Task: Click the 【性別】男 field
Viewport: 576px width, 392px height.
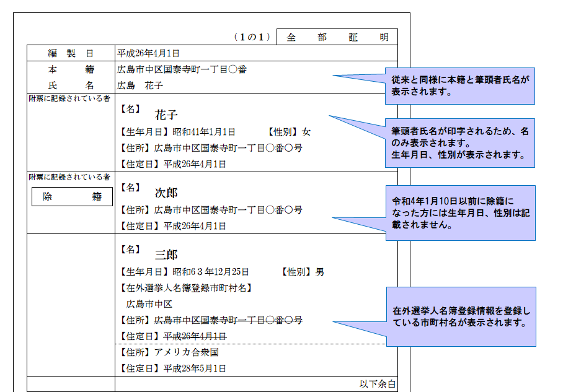Action: click(302, 272)
